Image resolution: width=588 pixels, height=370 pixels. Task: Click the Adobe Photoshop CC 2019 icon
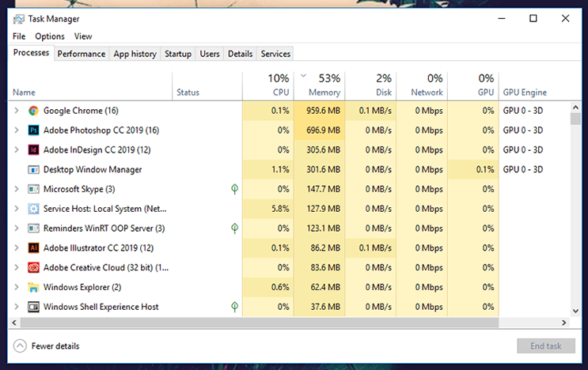(x=33, y=130)
